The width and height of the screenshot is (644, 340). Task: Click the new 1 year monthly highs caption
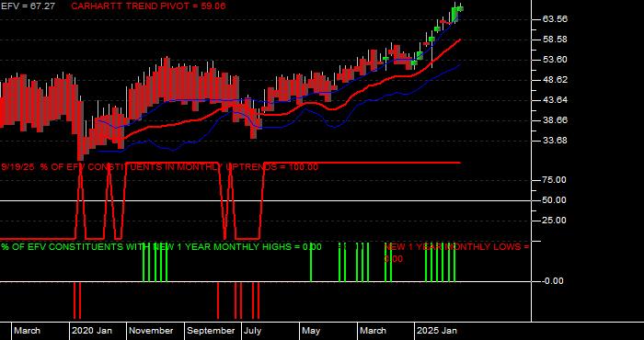point(161,247)
